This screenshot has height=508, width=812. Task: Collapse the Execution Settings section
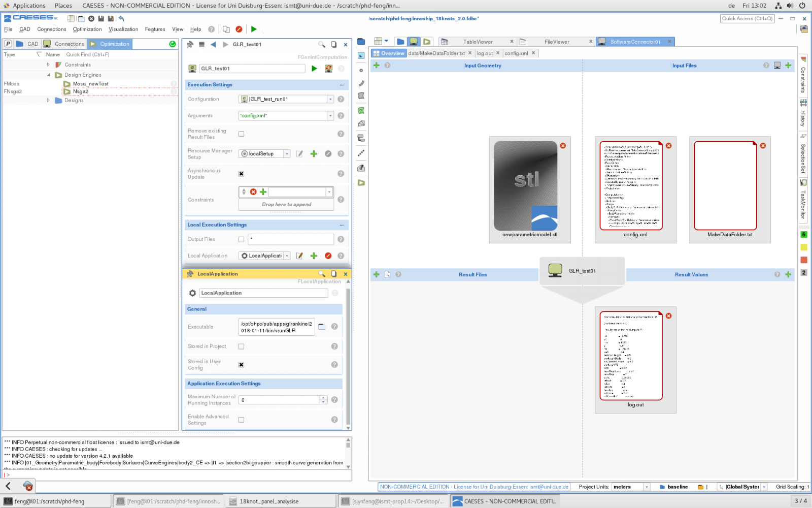click(342, 85)
